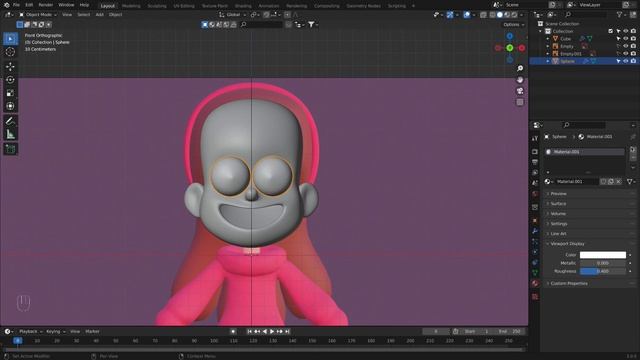Toggle solid viewport shading mode

click(500, 15)
